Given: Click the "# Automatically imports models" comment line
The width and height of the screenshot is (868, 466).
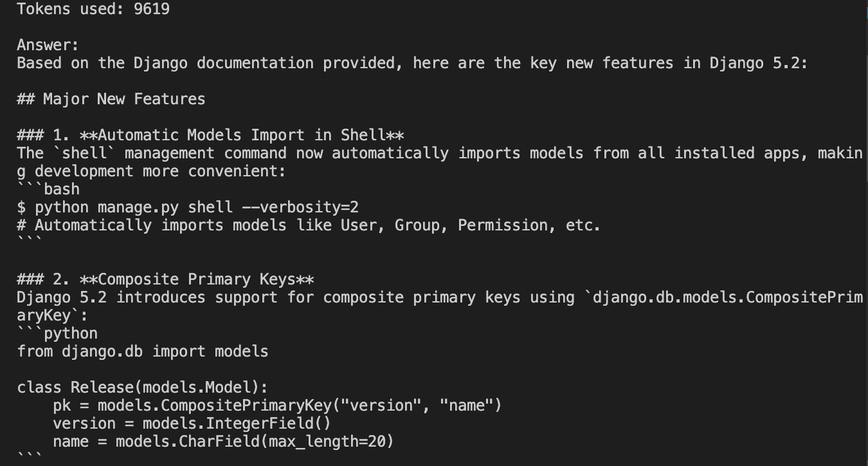Looking at the screenshot, I should [309, 225].
